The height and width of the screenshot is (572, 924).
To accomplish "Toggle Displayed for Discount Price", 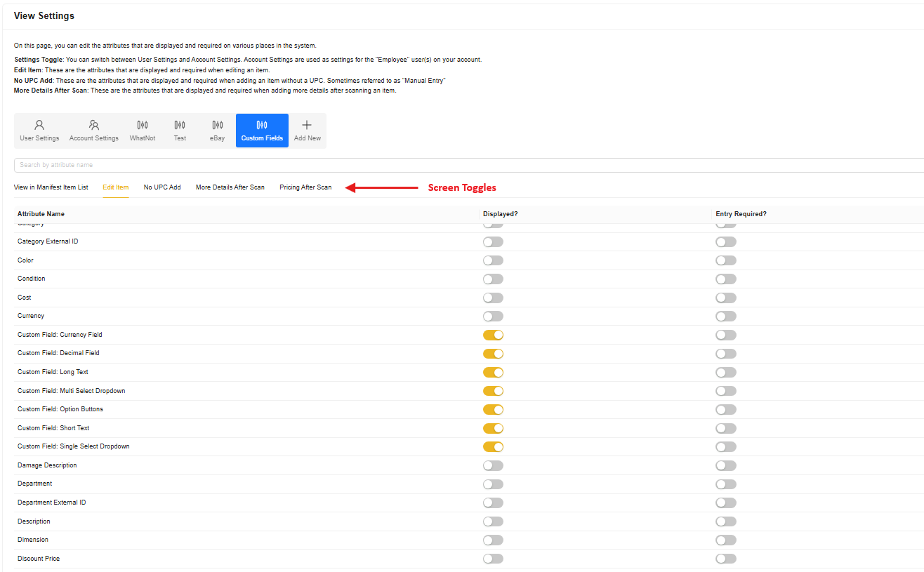I will pos(493,559).
